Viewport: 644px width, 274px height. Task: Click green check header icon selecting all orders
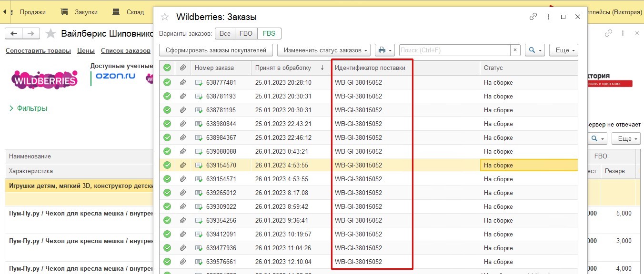click(167, 68)
